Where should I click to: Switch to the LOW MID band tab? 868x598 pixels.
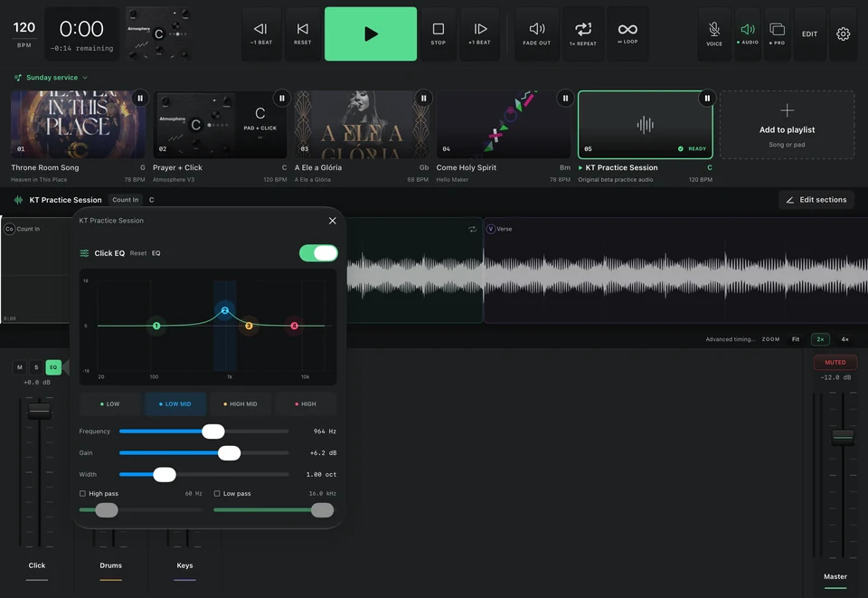click(x=175, y=404)
